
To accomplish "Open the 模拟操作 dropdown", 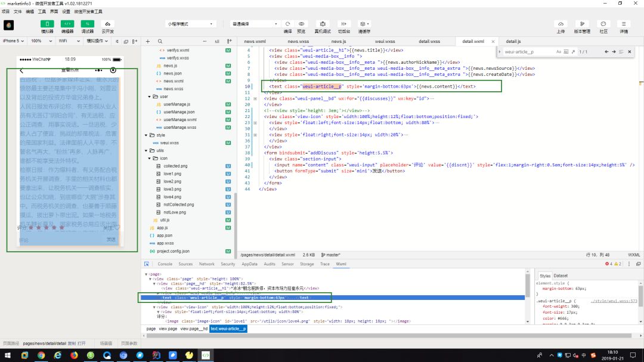I will point(97,41).
